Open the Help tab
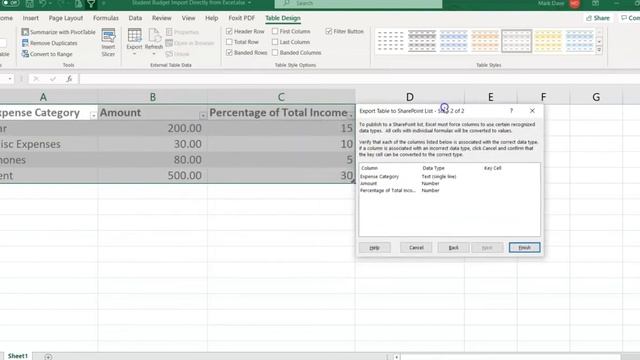Viewport: 640px width, 360px height. pyautogui.click(x=211, y=18)
